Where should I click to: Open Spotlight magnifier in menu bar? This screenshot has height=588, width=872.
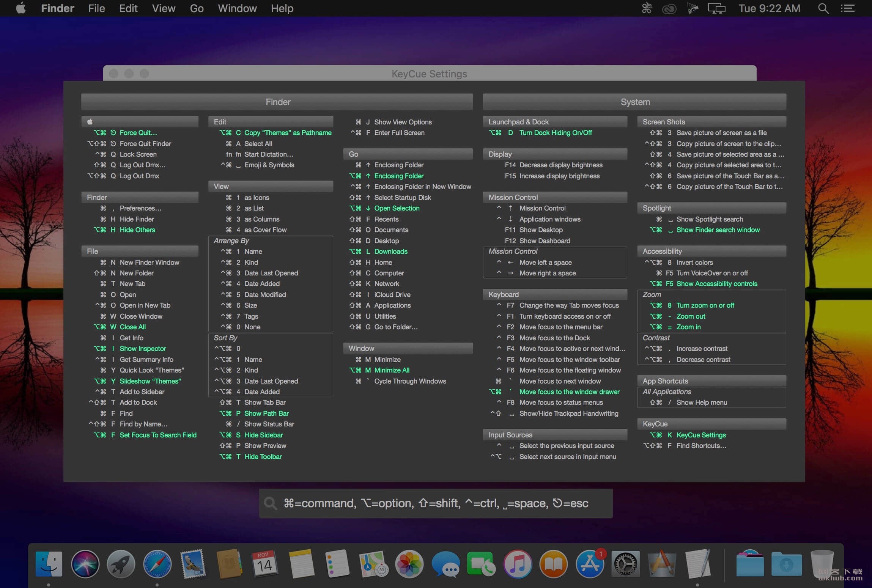(x=823, y=8)
